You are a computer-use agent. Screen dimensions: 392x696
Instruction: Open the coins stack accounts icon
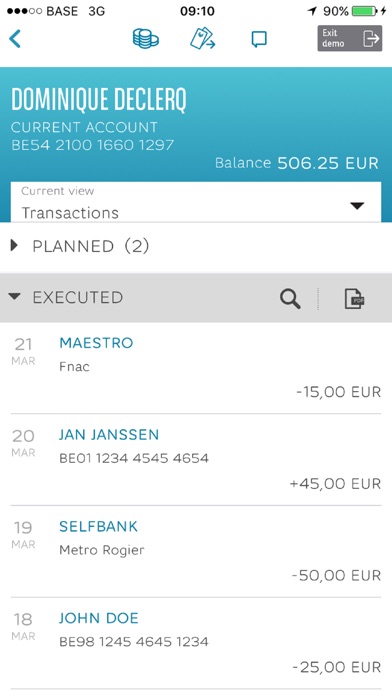[x=146, y=39]
